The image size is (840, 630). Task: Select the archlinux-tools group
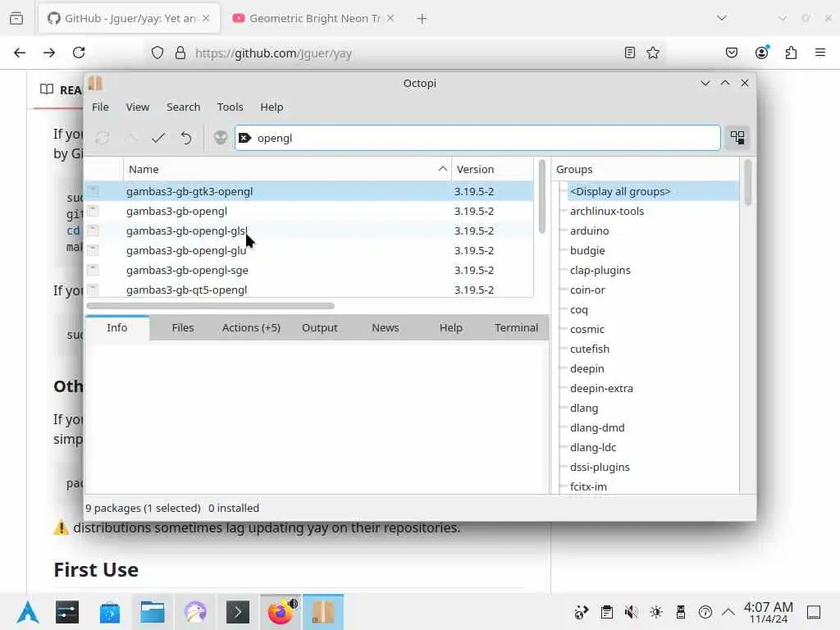[x=606, y=211]
